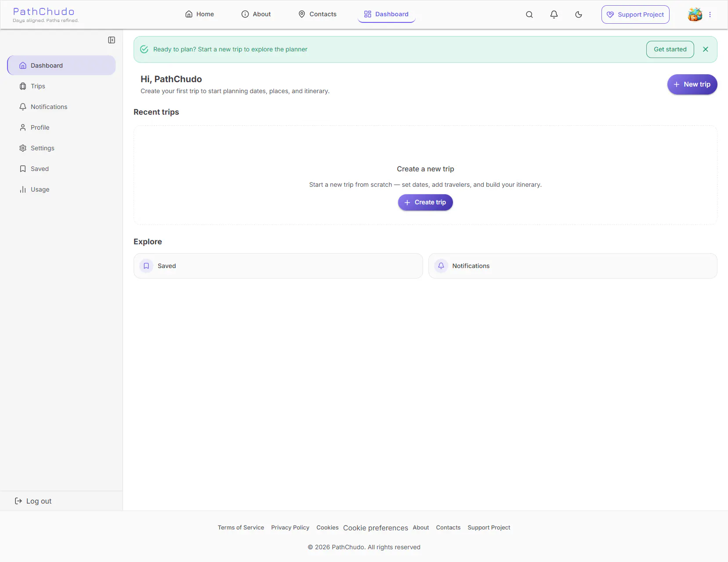Open the user avatar picture menu
The image size is (728, 562).
(x=695, y=15)
